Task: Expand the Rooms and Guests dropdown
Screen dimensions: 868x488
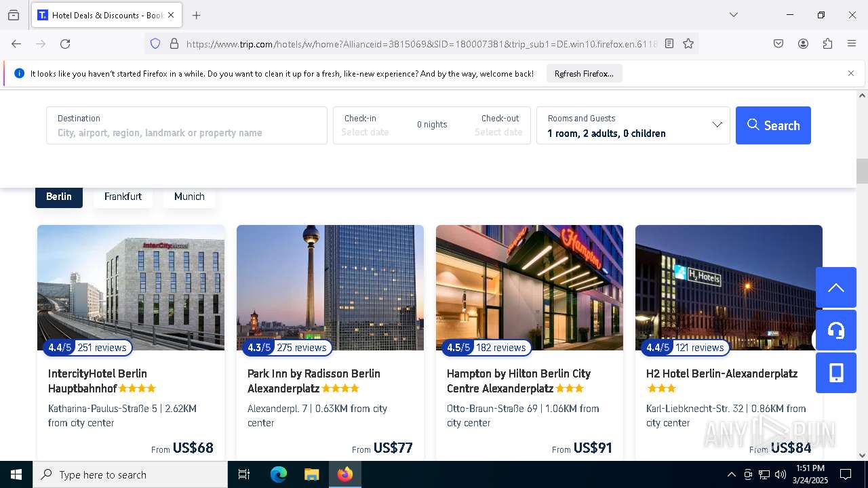Action: [x=633, y=125]
